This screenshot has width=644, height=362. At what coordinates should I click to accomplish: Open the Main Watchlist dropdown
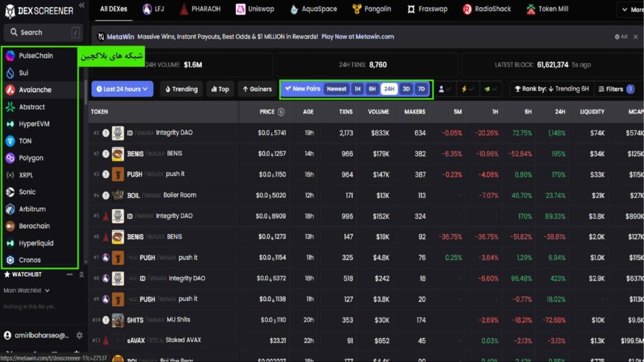pos(26,290)
